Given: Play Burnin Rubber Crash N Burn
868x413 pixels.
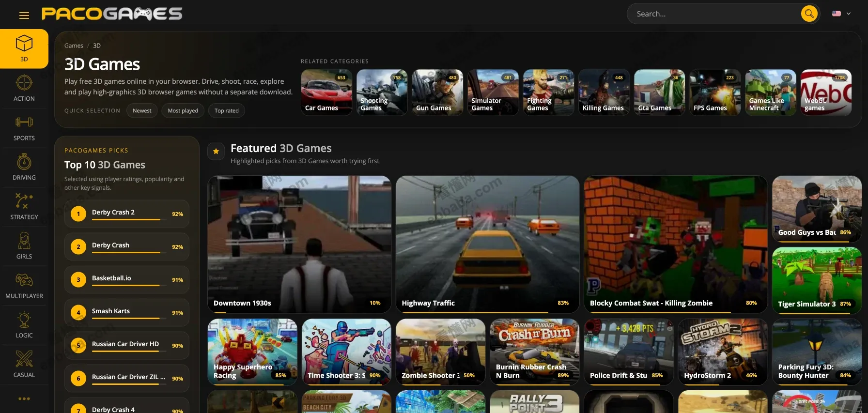Looking at the screenshot, I should [x=535, y=352].
